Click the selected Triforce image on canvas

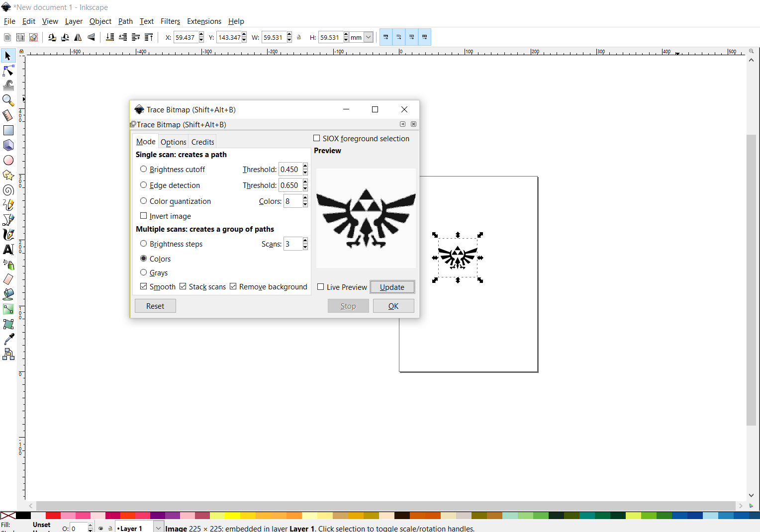(458, 258)
